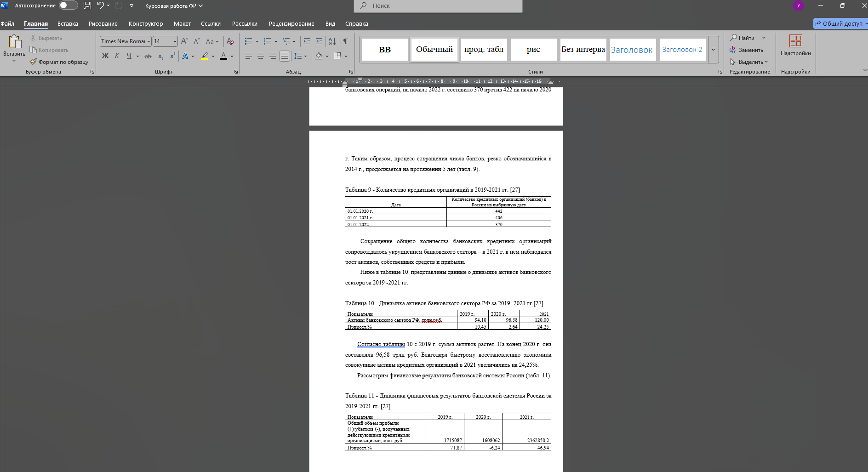Apply superscript formatting
This screenshot has width=868, height=472.
pos(172,56)
